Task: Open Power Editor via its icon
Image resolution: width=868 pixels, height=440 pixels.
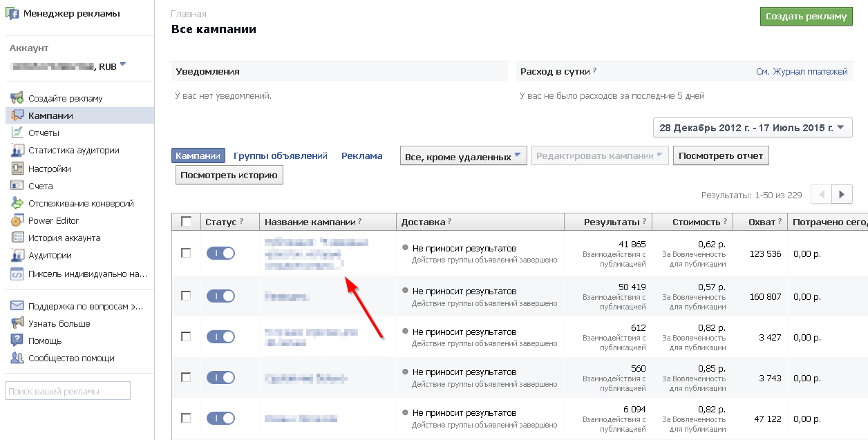Action: [17, 221]
